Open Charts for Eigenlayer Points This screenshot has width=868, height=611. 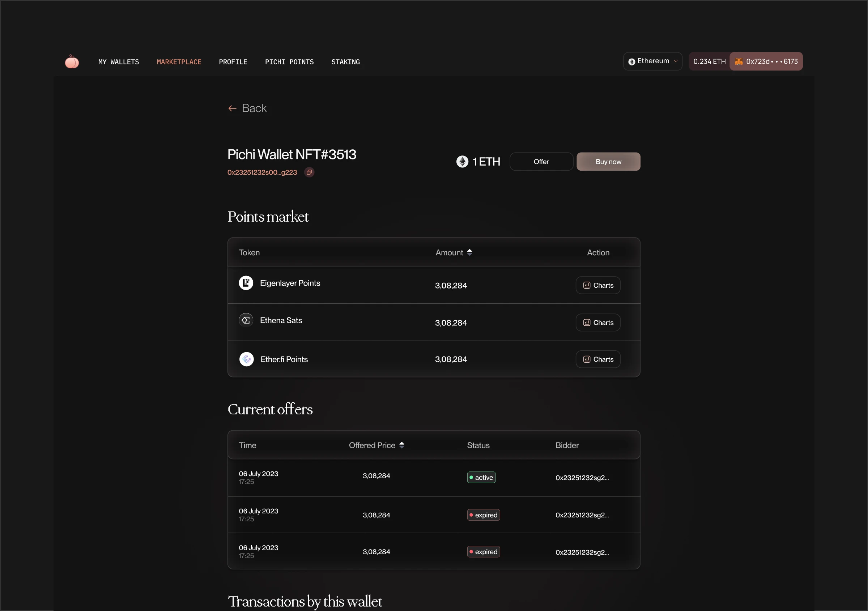coord(597,285)
